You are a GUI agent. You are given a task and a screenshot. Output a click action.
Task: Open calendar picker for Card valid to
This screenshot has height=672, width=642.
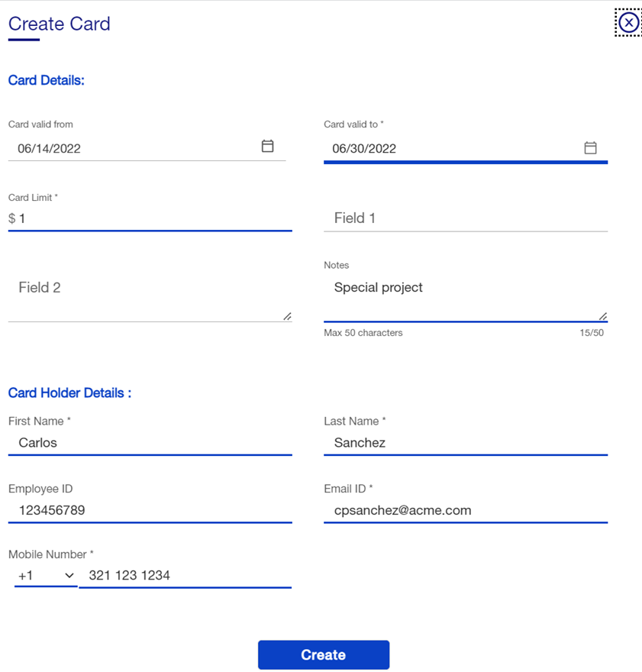tap(590, 148)
